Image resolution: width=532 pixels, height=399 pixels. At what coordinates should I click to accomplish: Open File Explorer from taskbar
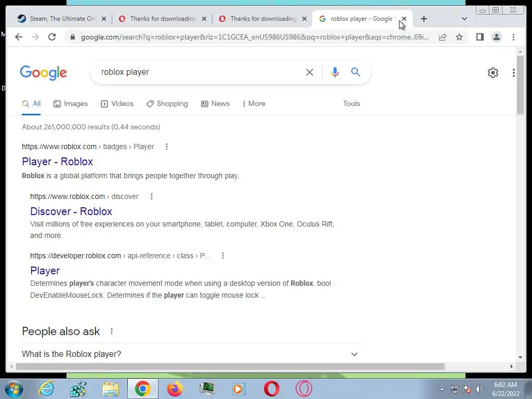111,389
